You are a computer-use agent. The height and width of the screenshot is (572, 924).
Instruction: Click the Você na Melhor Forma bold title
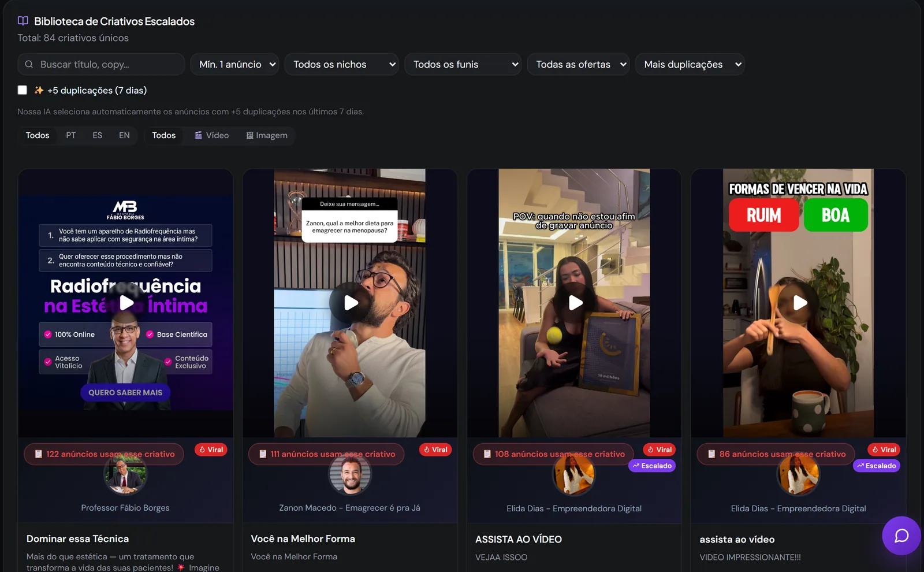pos(303,538)
